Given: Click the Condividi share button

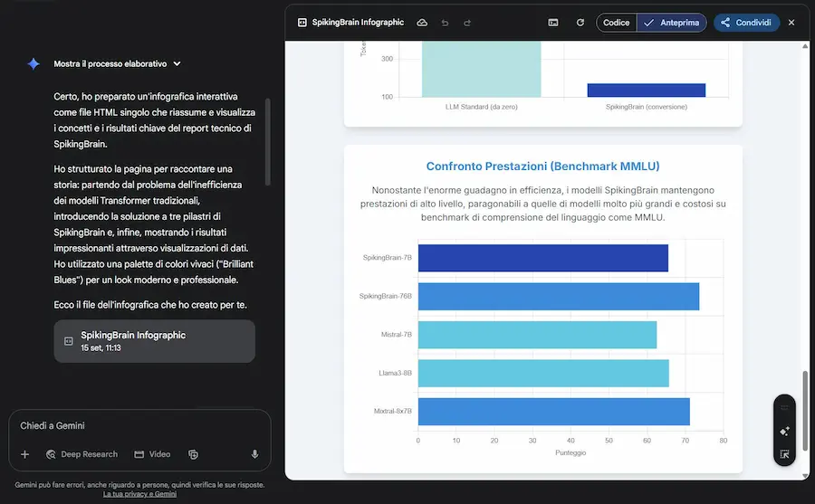Looking at the screenshot, I should pyautogui.click(x=746, y=23).
